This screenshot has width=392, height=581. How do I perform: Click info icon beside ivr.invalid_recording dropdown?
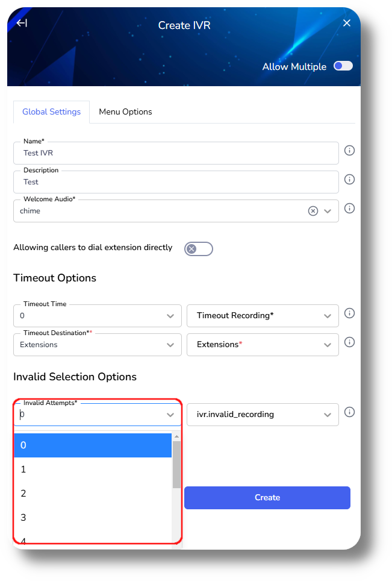349,412
